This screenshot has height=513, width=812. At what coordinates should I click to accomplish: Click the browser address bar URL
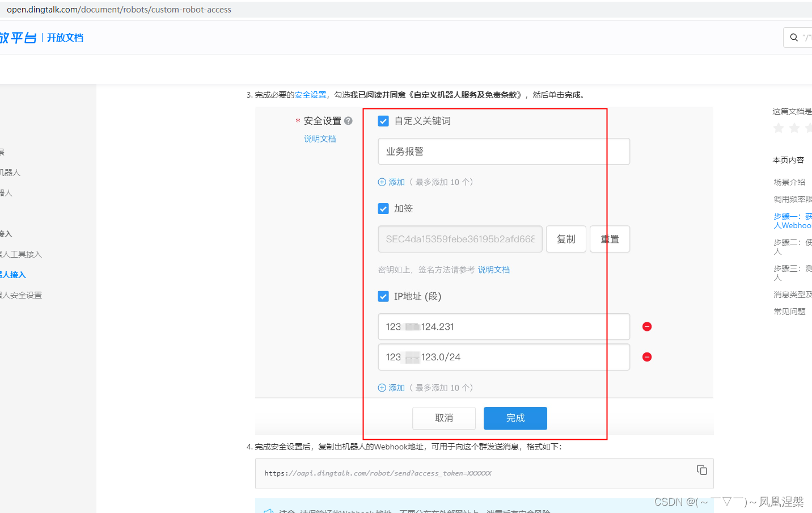tap(119, 10)
